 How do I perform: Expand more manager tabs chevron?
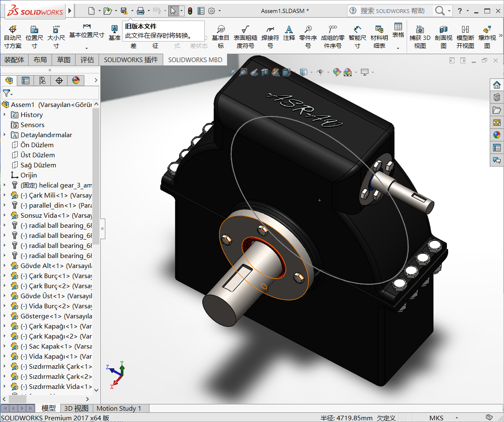[x=96, y=80]
